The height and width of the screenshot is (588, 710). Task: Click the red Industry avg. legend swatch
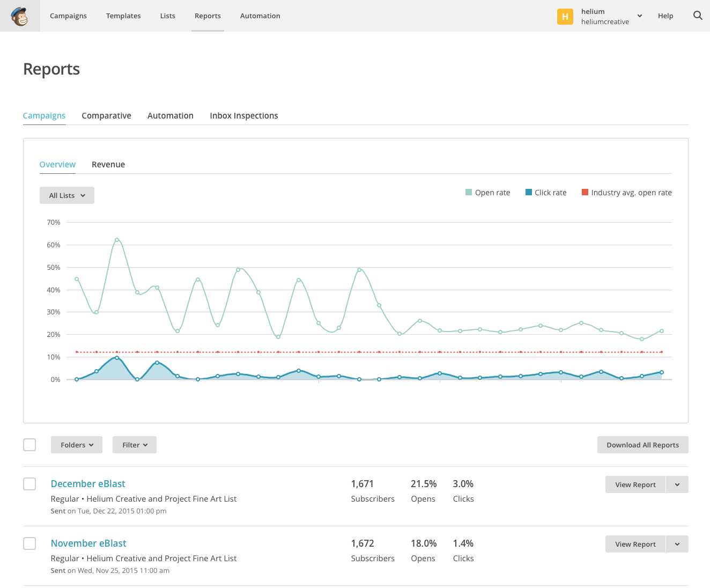coord(585,193)
